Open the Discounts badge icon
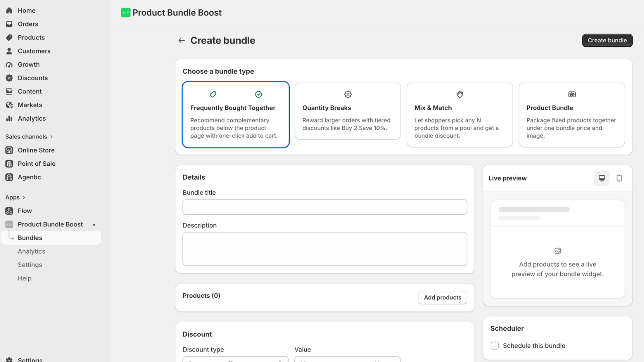Image resolution: width=644 pixels, height=362 pixels. coord(9,78)
